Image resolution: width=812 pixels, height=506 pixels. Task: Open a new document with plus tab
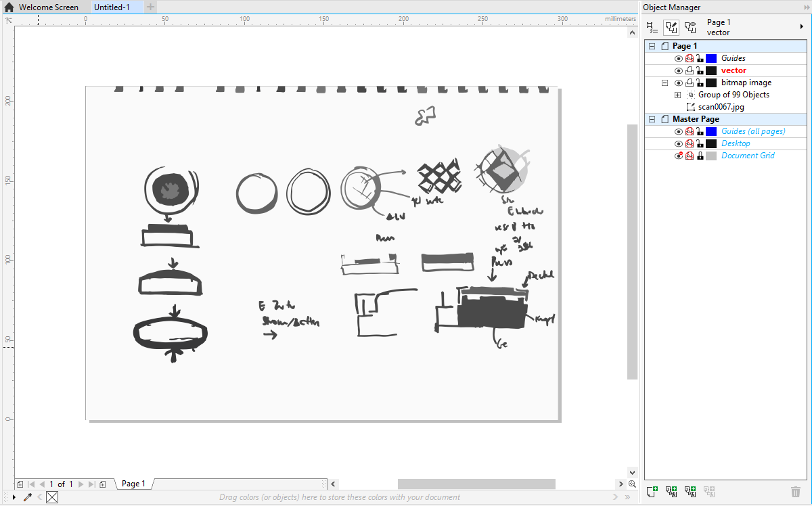150,7
